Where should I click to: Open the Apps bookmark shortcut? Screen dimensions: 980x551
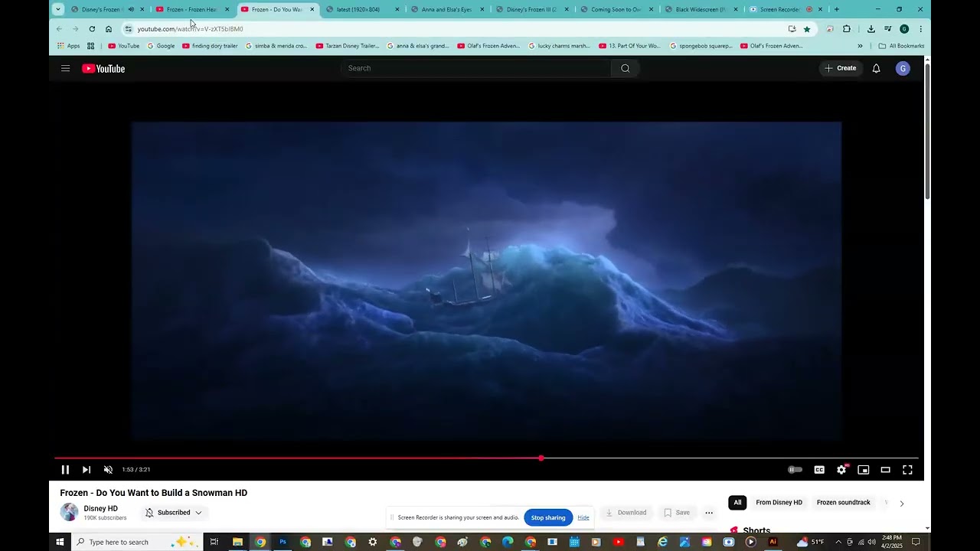tap(68, 46)
